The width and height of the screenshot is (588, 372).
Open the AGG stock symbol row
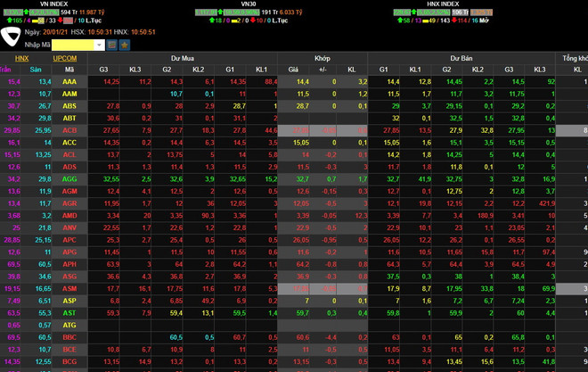[69, 179]
